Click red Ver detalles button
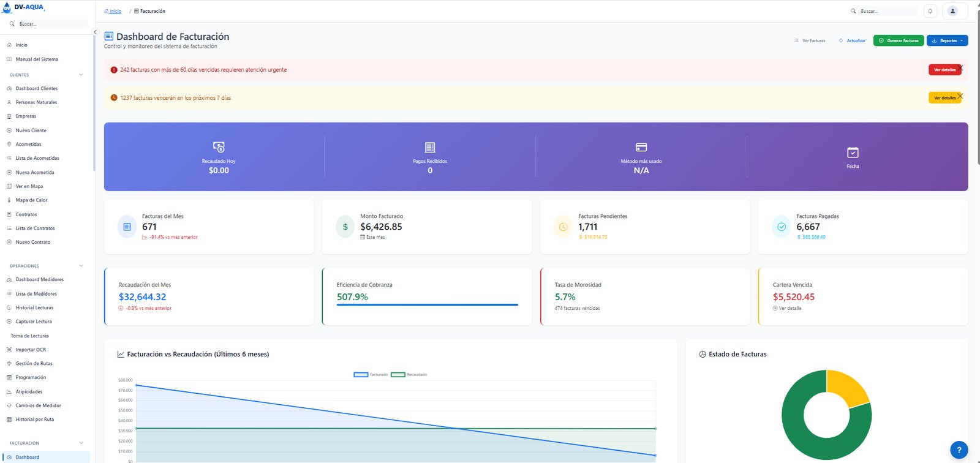The image size is (980, 463). pyautogui.click(x=944, y=70)
